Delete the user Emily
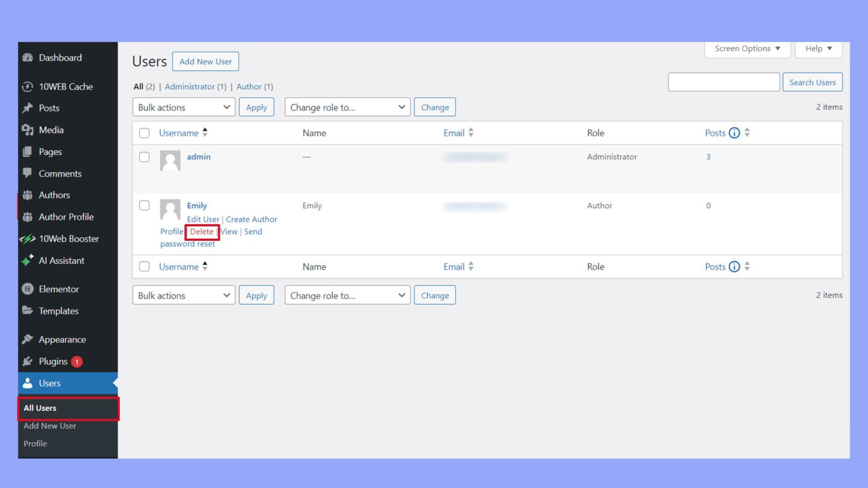 [202, 231]
